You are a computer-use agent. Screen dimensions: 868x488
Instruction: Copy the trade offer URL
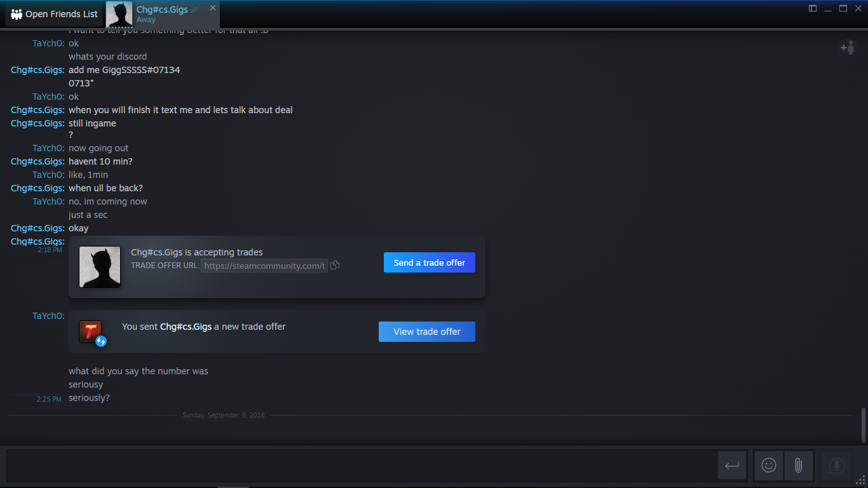tap(335, 265)
